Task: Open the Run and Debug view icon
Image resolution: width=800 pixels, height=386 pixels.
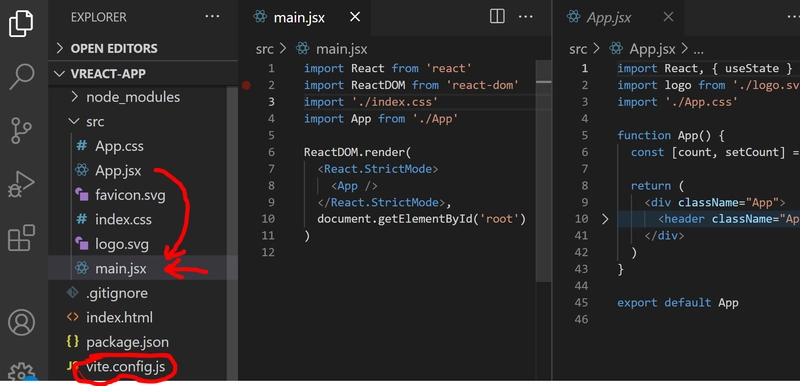Action: point(21,184)
